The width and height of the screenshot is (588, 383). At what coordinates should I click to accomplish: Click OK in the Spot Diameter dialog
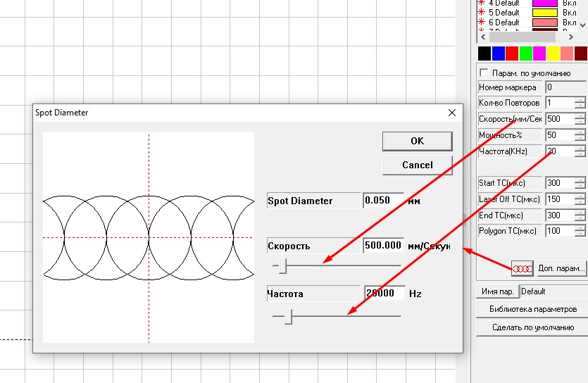tap(417, 141)
